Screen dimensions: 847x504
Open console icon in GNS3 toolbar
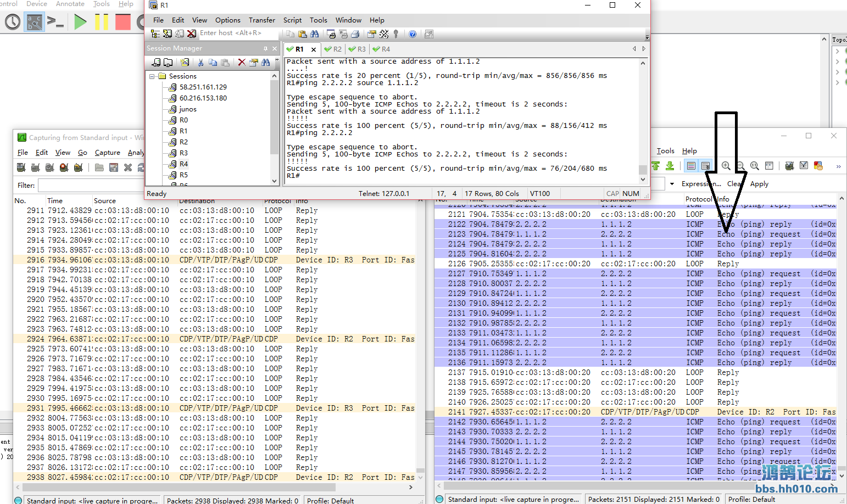point(55,22)
